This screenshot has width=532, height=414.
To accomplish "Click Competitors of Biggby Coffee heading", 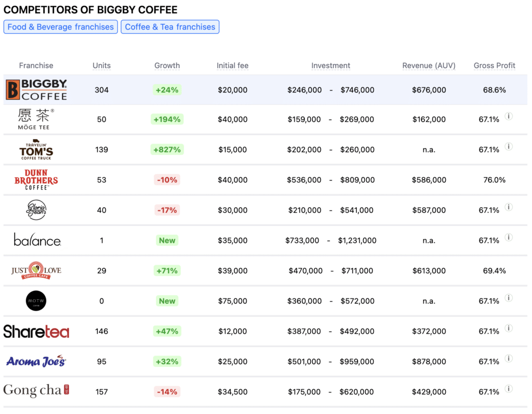I will coord(90,9).
